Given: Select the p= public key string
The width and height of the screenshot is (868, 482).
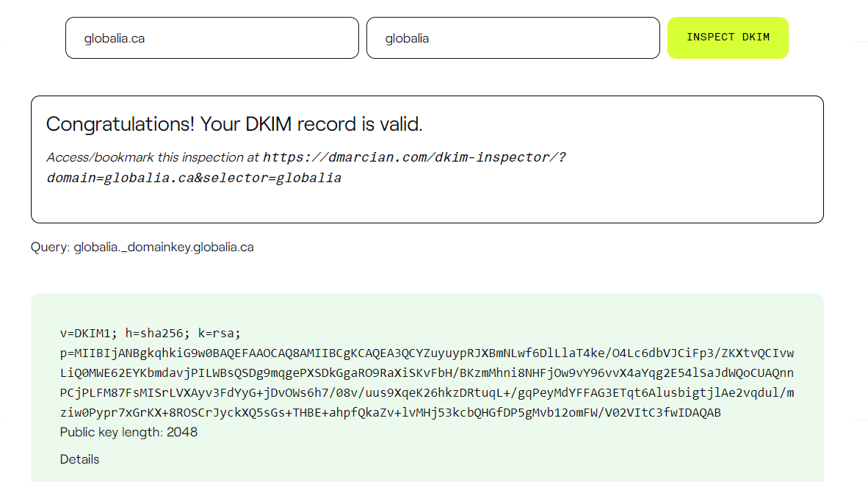Looking at the screenshot, I should [x=426, y=382].
